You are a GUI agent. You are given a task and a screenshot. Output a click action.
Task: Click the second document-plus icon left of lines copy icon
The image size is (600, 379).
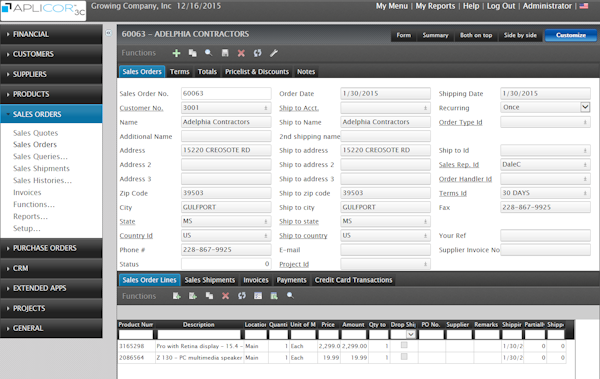pos(193,296)
